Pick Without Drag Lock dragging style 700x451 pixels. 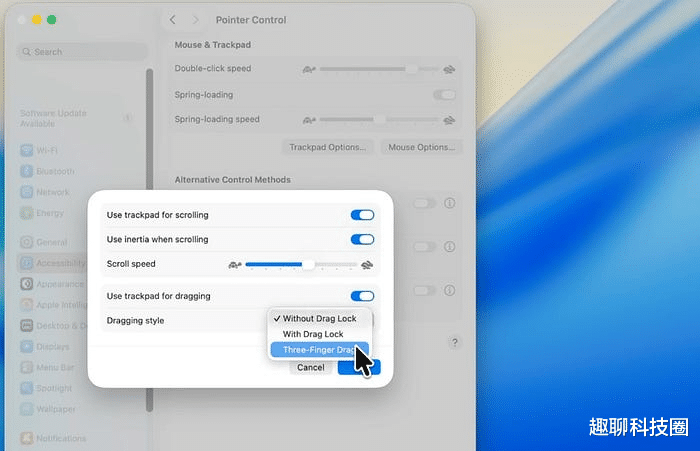(319, 318)
